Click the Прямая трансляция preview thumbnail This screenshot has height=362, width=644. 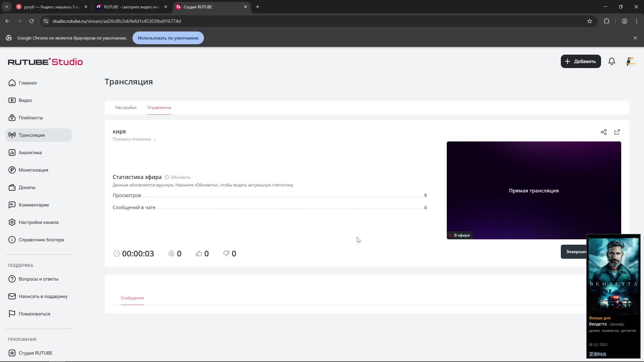[x=533, y=190]
